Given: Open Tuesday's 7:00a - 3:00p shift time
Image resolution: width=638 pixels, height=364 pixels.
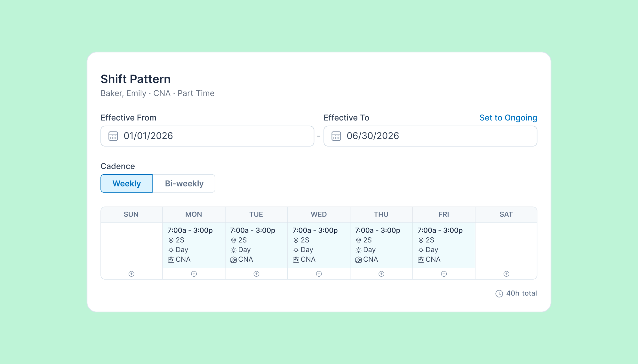Looking at the screenshot, I should [x=253, y=230].
